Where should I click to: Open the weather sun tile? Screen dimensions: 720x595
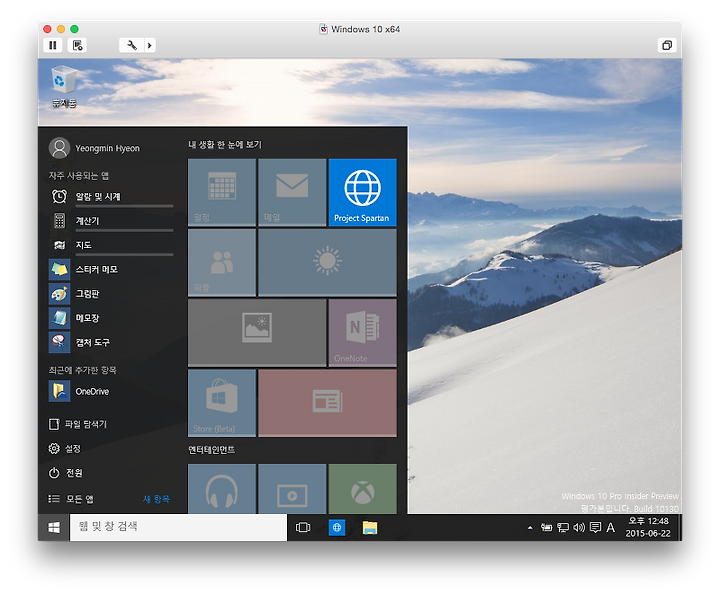click(327, 263)
